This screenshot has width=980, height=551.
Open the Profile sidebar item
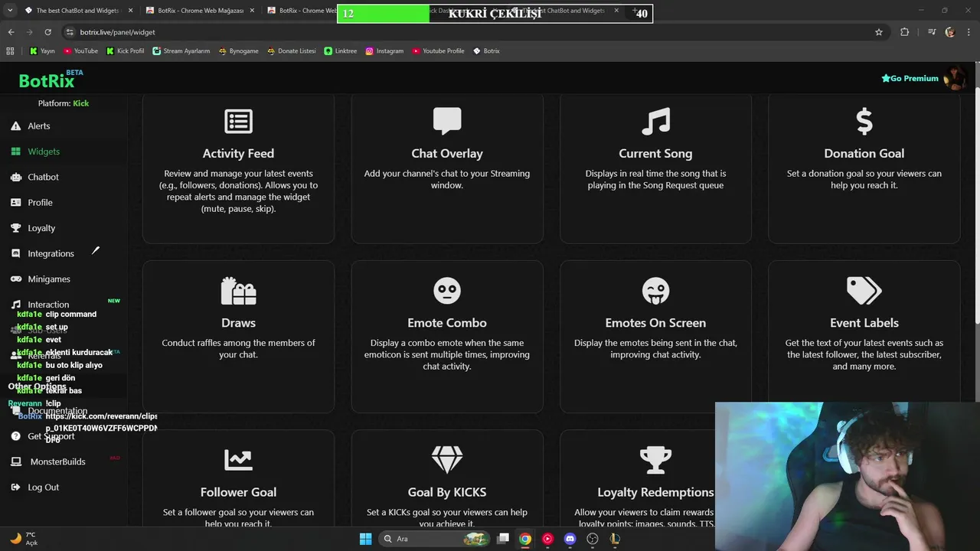40,202
